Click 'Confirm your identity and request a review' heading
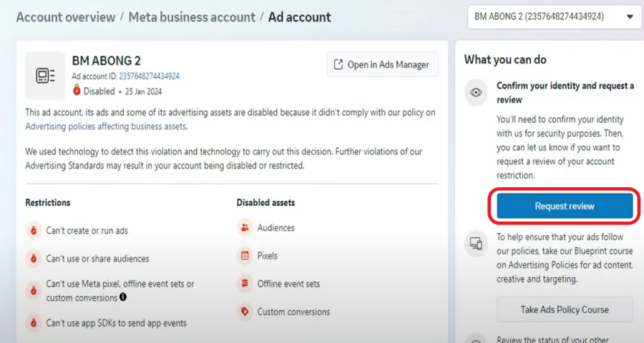 (x=565, y=93)
